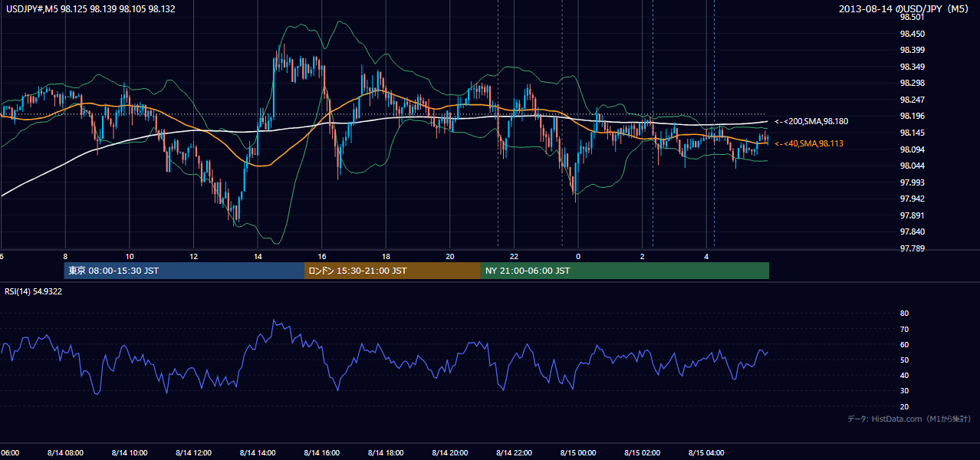Click price axis value 98.349
Viewport: 980px width, 460px height.
coord(911,67)
